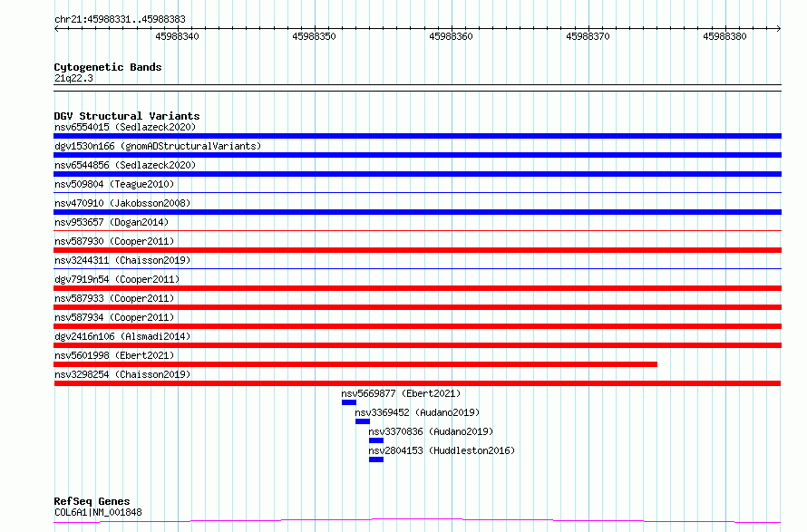Open the nsv3369452 (Audano2019) label
The width and height of the screenshot is (807, 532).
pos(417,412)
